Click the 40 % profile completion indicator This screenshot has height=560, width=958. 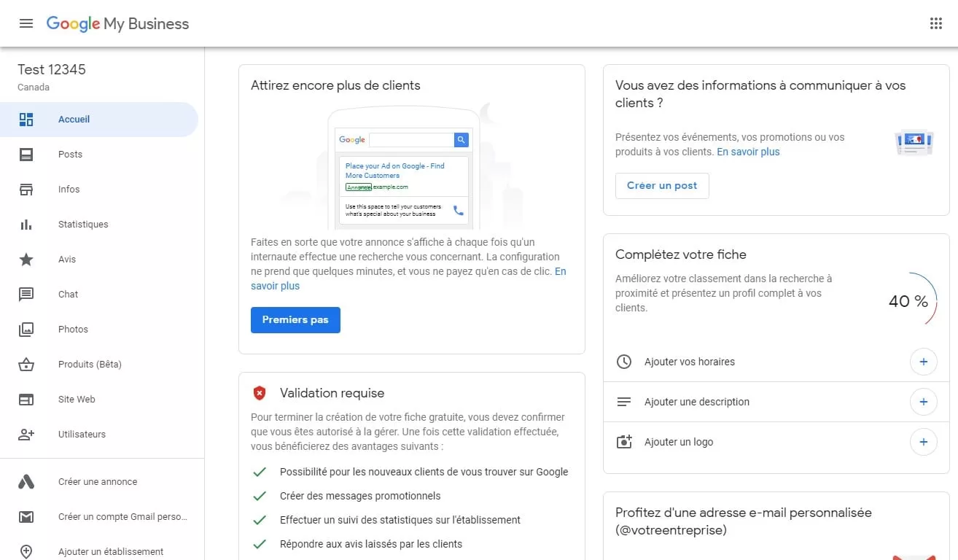(908, 301)
